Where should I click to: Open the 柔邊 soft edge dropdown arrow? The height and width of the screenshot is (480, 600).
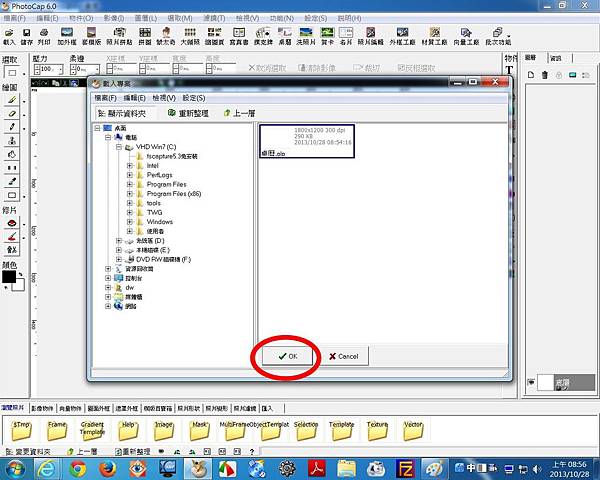coord(98,69)
